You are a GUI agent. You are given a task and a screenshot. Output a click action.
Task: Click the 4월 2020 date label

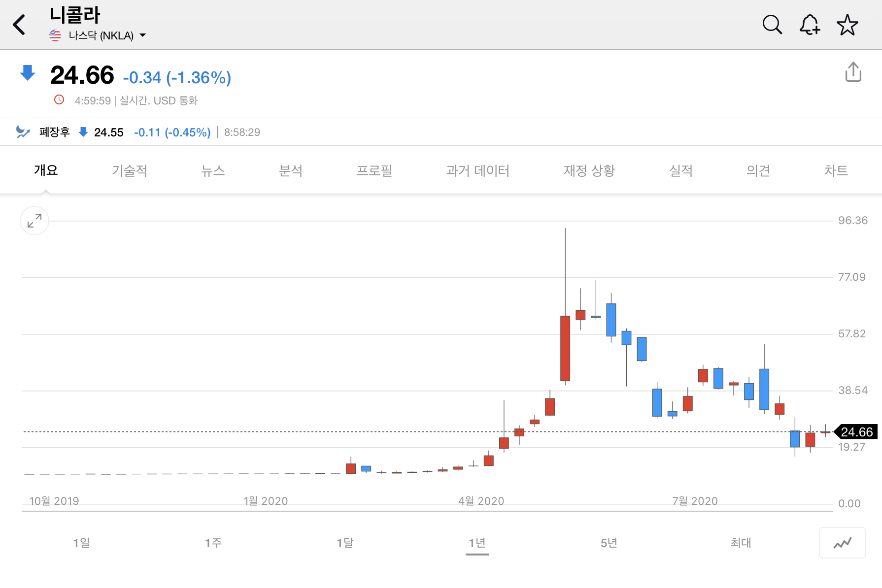click(481, 501)
